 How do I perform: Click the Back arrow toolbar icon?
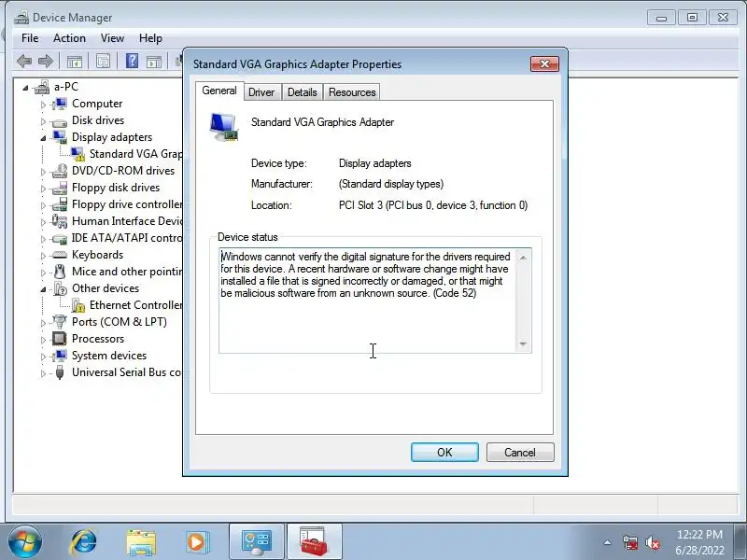point(24,61)
